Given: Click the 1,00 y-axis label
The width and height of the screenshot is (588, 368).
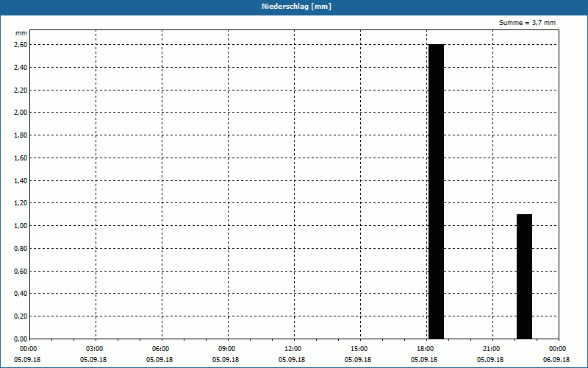Looking at the screenshot, I should click(21, 226).
